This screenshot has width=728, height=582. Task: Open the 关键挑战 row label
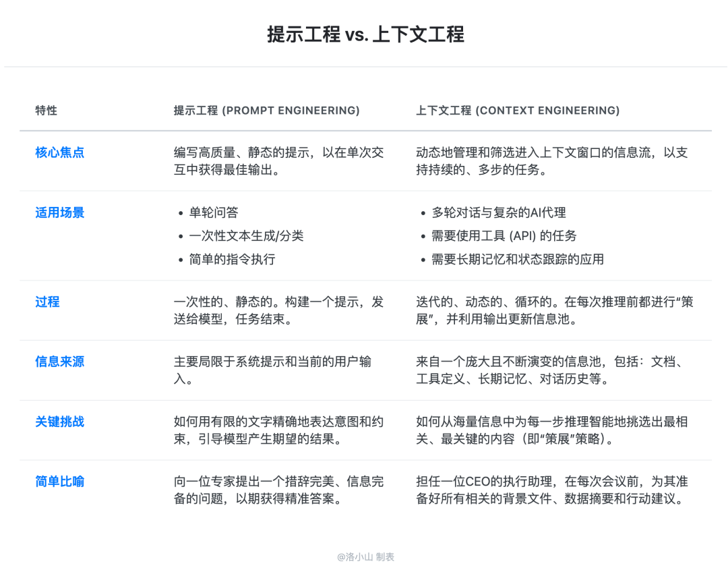pos(59,422)
